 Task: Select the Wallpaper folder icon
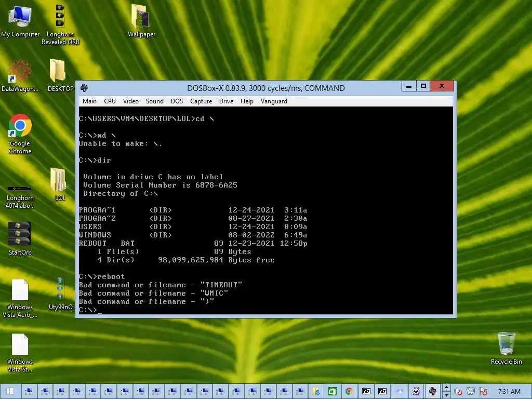pyautogui.click(x=141, y=21)
